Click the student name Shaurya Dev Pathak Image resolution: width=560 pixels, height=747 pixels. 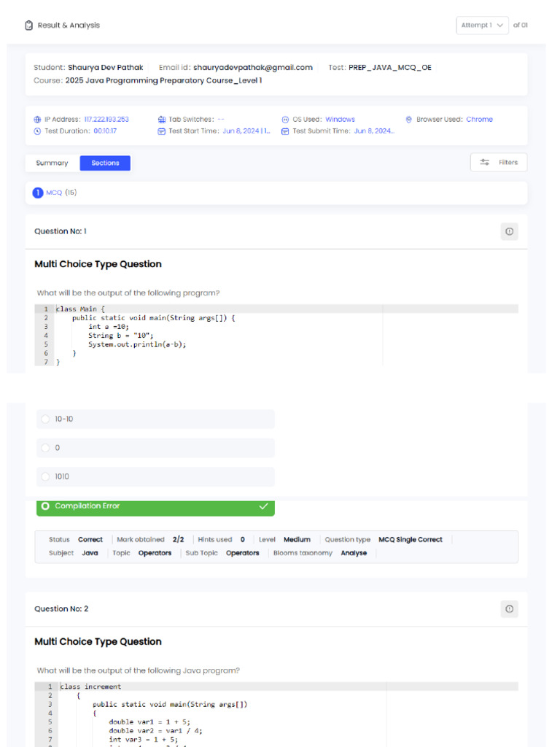coord(105,68)
